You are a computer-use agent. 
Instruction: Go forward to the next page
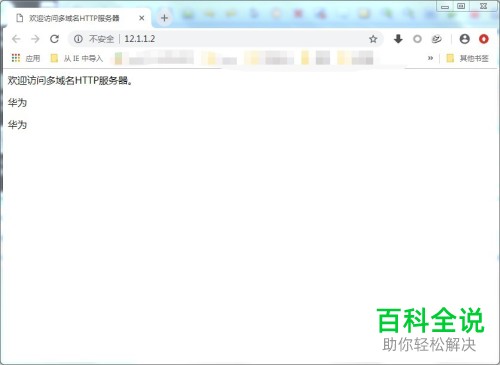click(x=35, y=39)
